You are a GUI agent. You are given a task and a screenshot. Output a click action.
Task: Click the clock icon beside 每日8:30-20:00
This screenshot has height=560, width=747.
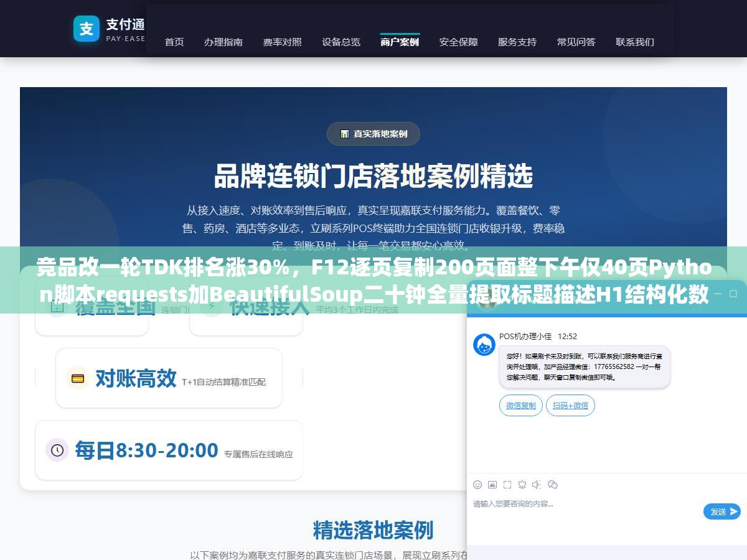57,450
